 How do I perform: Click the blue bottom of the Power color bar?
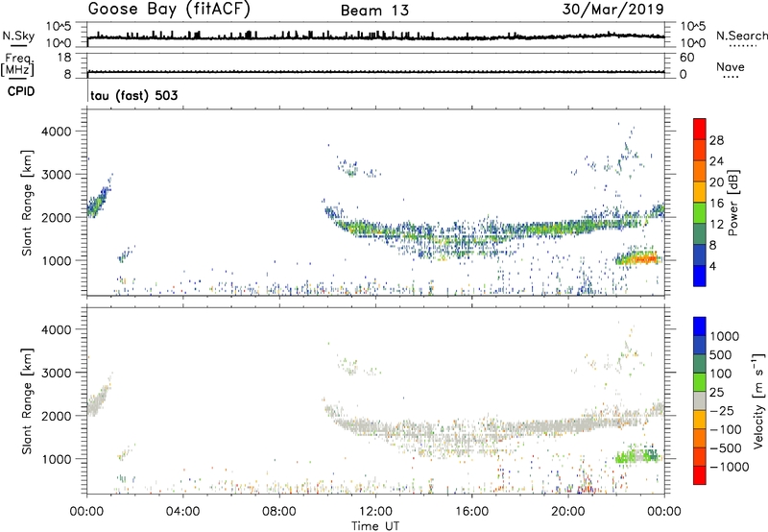coord(700,276)
